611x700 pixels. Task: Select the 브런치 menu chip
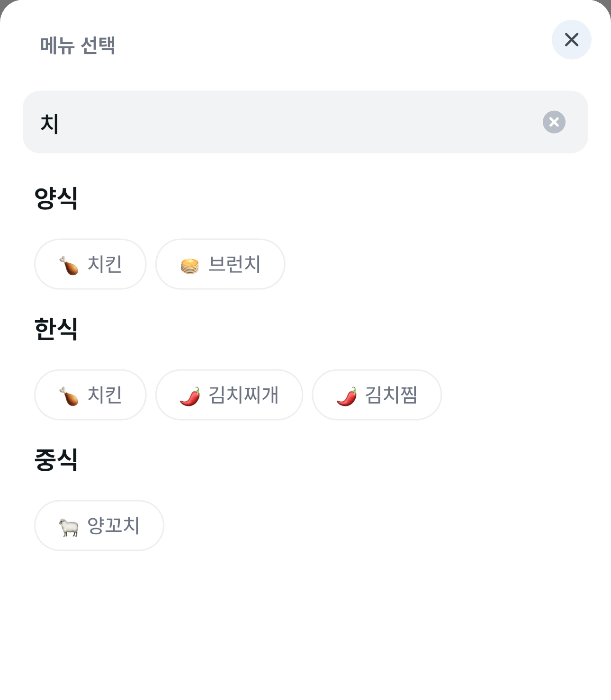(x=220, y=264)
